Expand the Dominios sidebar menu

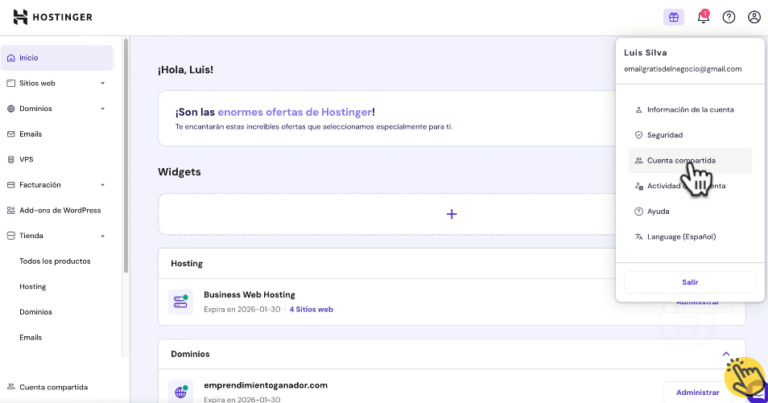(102, 109)
